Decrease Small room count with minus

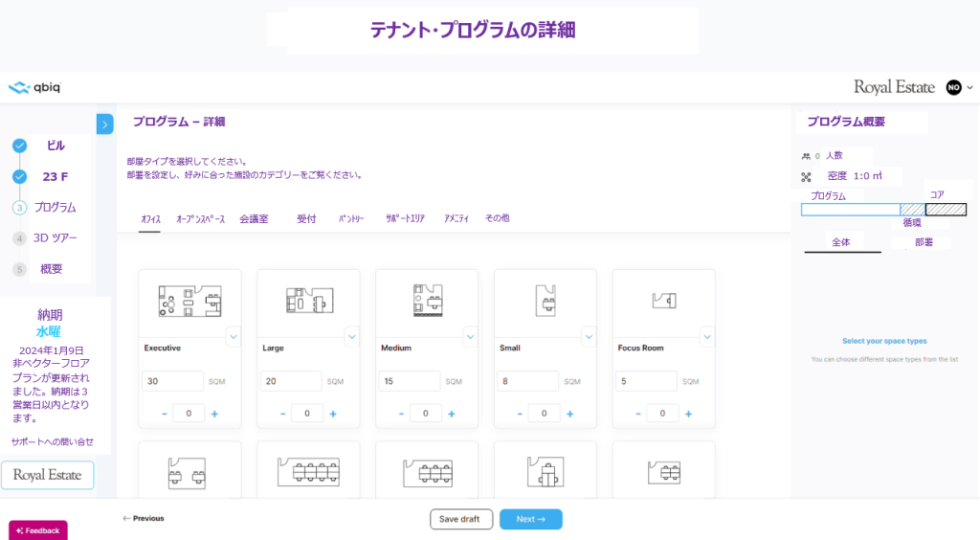(x=520, y=414)
